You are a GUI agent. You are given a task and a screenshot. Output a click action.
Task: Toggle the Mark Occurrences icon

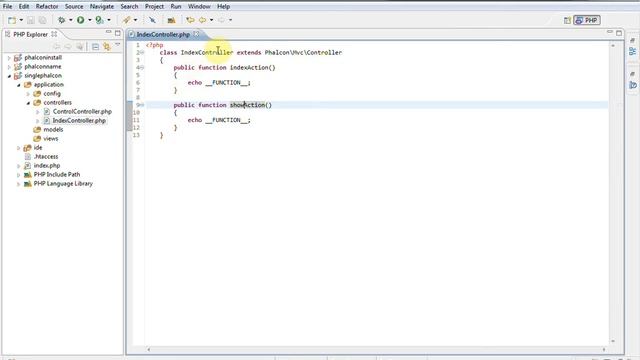(x=152, y=20)
